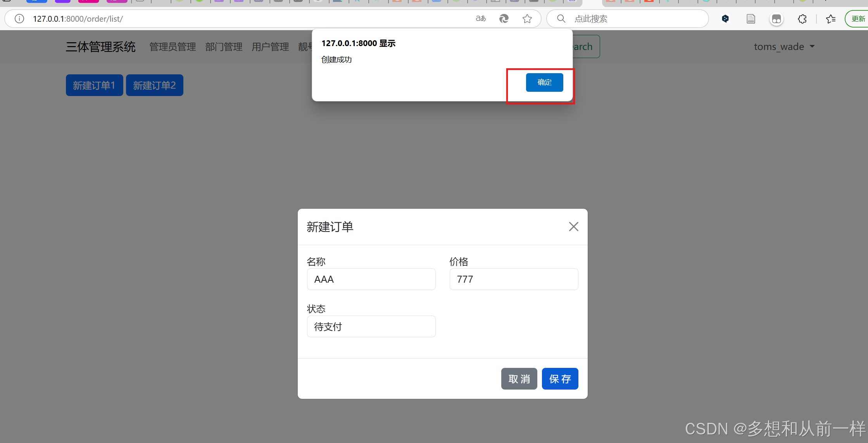868x443 pixels.
Task: Click the document page extension icon
Action: click(751, 19)
